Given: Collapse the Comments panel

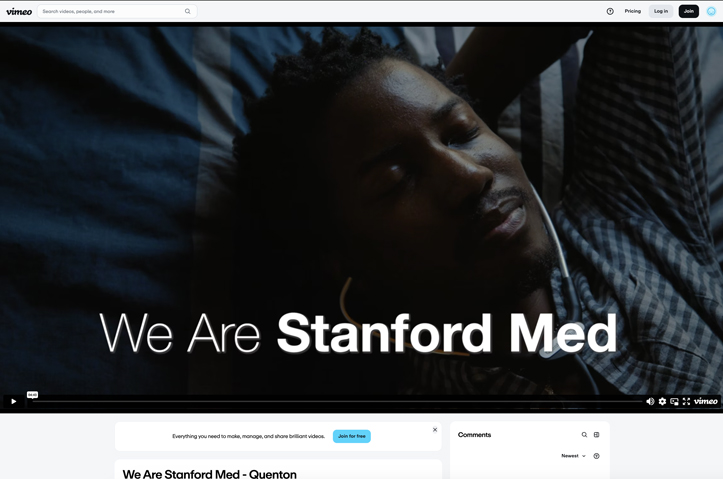Looking at the screenshot, I should tap(596, 435).
